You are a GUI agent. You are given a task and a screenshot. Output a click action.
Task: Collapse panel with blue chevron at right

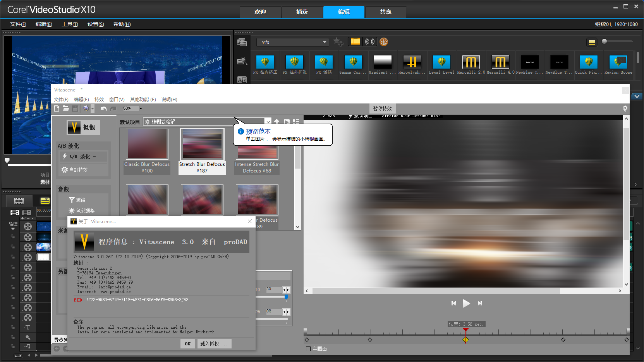click(637, 96)
